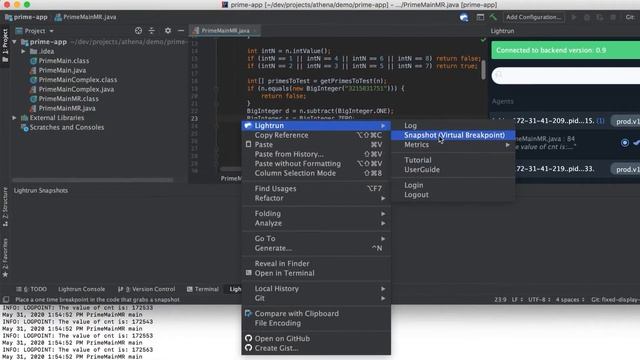640x360 pixels.
Task: Open Lightrun Console tab
Action: [x=81, y=289]
